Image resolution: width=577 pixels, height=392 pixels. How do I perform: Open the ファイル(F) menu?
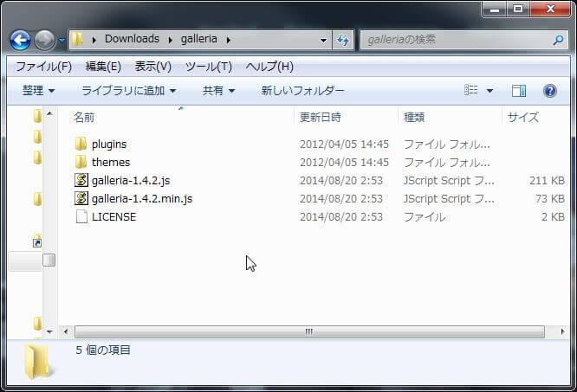pyautogui.click(x=43, y=67)
